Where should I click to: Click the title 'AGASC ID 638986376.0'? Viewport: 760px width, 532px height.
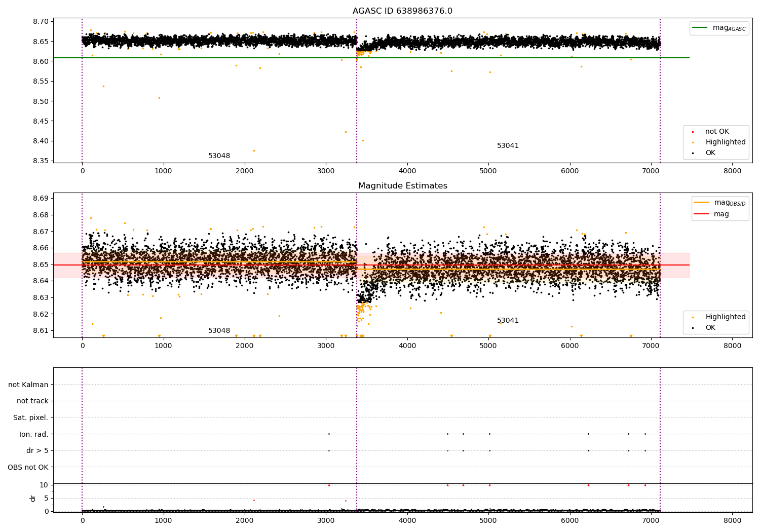(402, 11)
